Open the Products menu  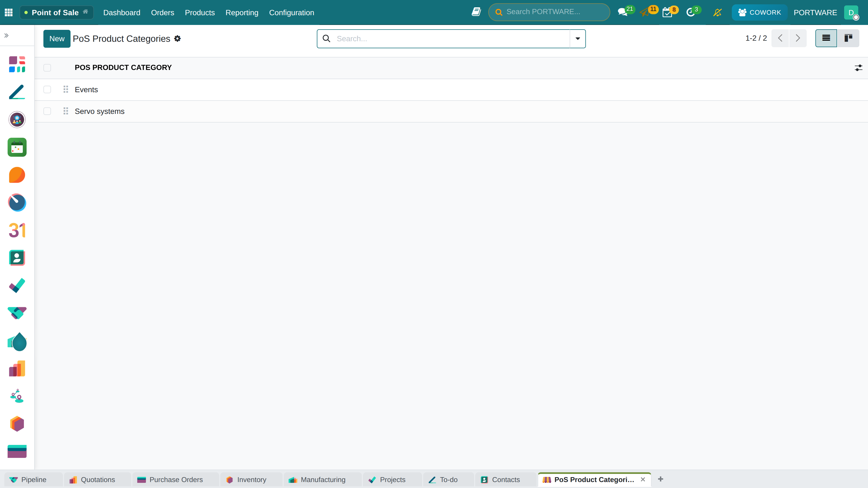click(200, 12)
